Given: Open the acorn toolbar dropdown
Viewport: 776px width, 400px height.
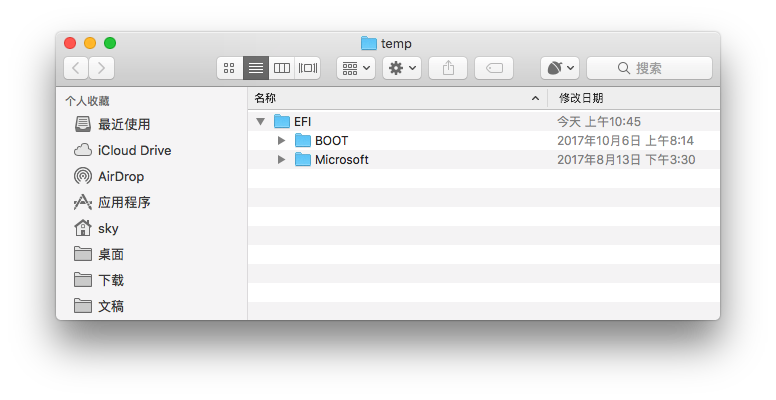Looking at the screenshot, I should pos(560,68).
